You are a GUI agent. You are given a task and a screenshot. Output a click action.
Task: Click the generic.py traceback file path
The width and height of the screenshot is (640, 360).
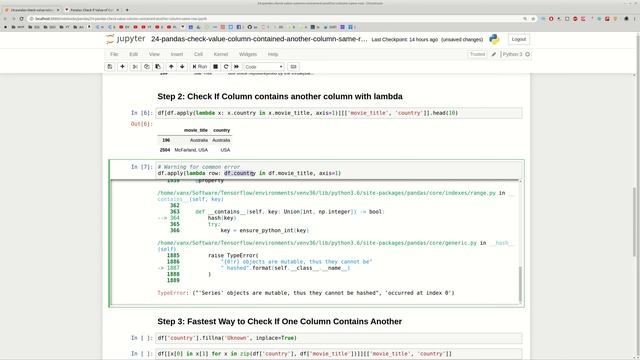(x=317, y=243)
